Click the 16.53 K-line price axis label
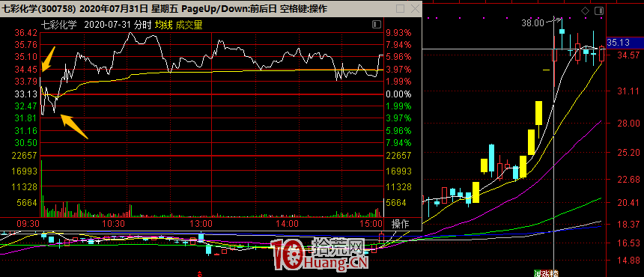The width and height of the screenshot is (644, 277). pos(629,243)
